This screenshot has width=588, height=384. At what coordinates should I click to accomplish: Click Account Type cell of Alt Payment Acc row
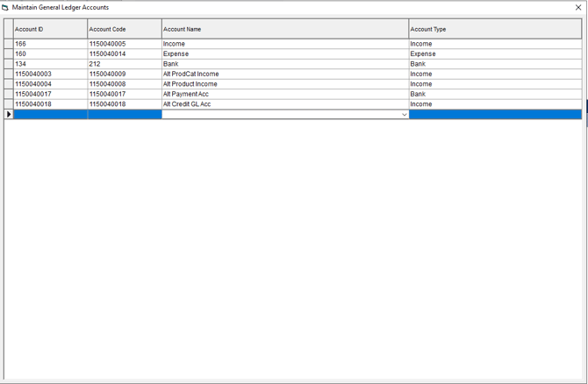(x=495, y=94)
